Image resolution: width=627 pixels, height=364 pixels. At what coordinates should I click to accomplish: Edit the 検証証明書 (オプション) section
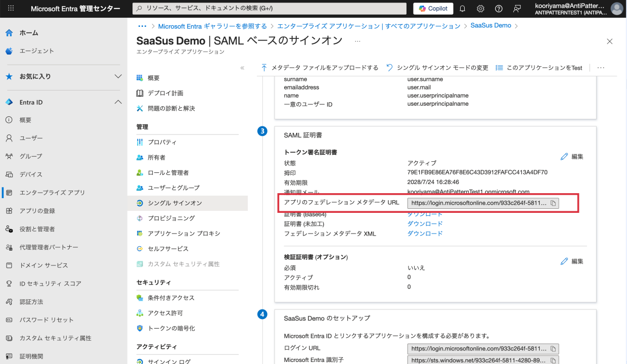click(x=572, y=261)
